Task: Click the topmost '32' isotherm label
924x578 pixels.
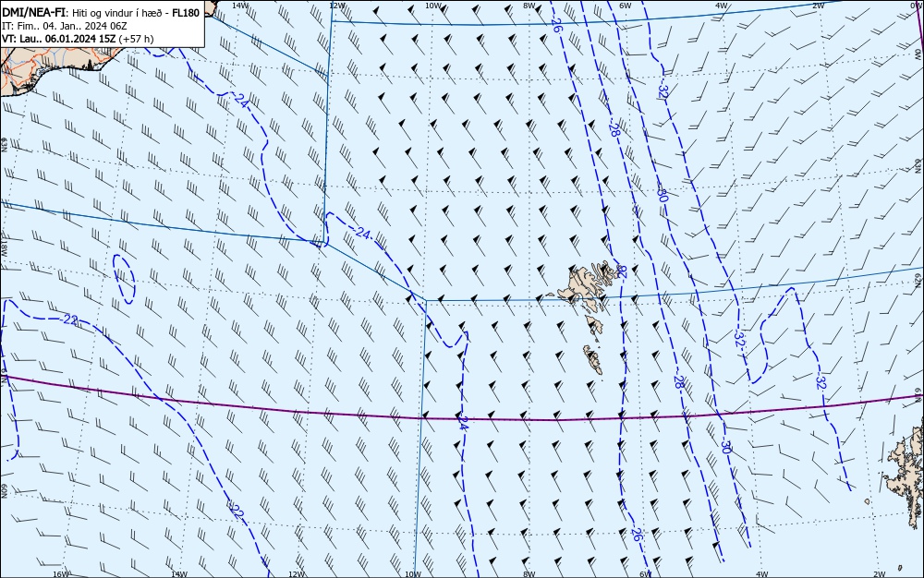Action: pyautogui.click(x=663, y=91)
